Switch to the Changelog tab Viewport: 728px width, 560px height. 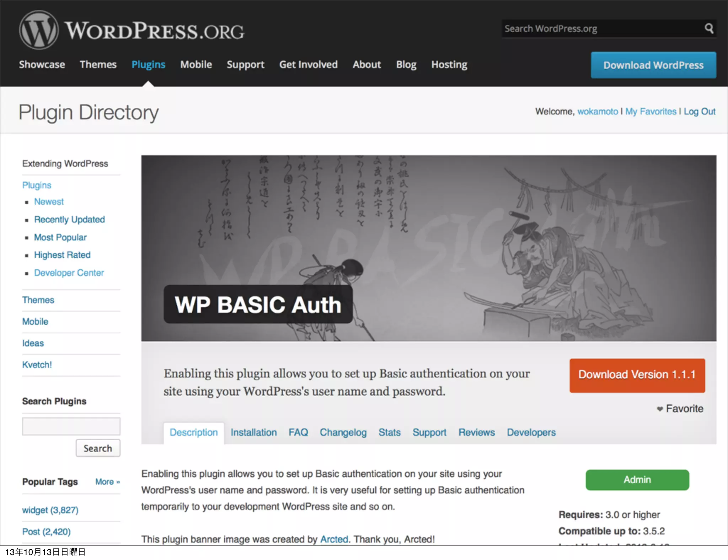click(x=343, y=432)
